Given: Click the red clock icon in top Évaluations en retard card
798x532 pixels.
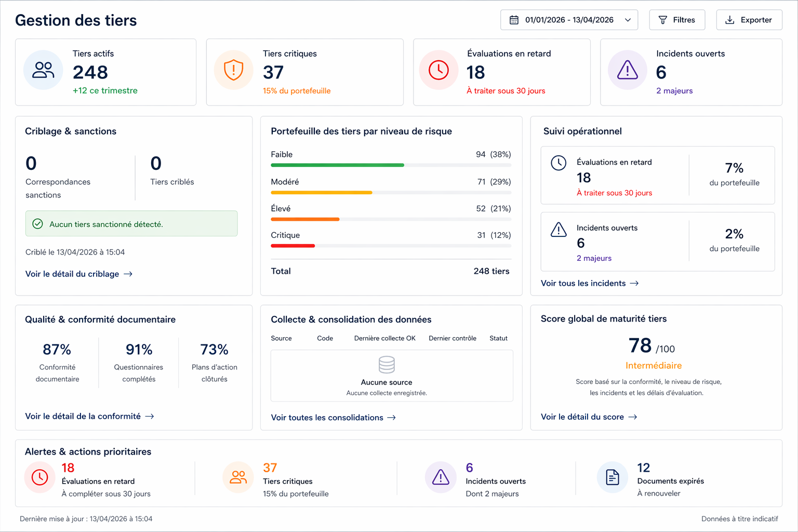Looking at the screenshot, I should 438,70.
